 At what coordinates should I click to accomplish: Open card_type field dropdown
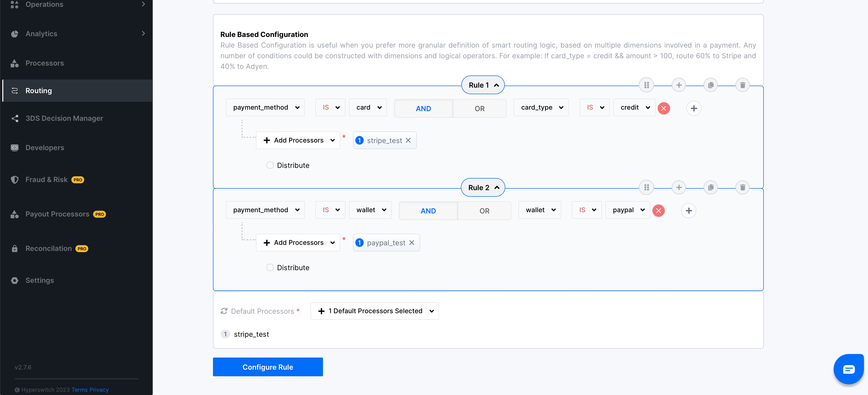click(x=541, y=107)
